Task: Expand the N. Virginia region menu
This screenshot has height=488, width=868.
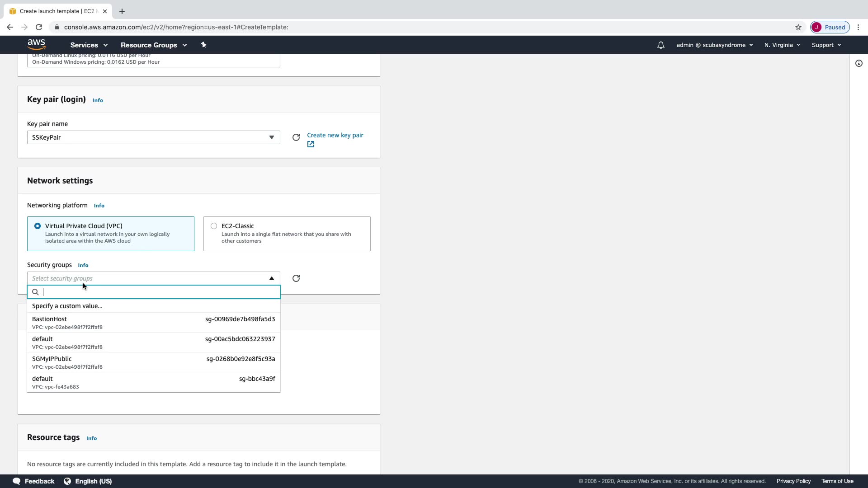Action: [x=782, y=45]
